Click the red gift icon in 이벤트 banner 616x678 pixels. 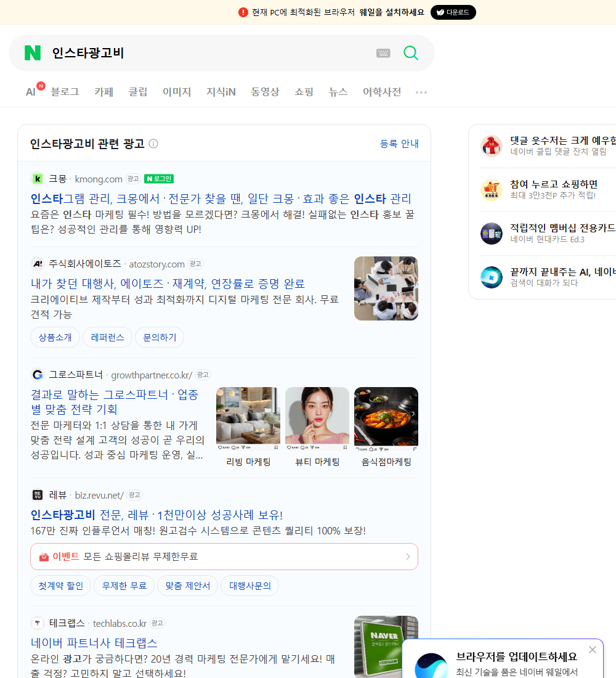coord(44,557)
